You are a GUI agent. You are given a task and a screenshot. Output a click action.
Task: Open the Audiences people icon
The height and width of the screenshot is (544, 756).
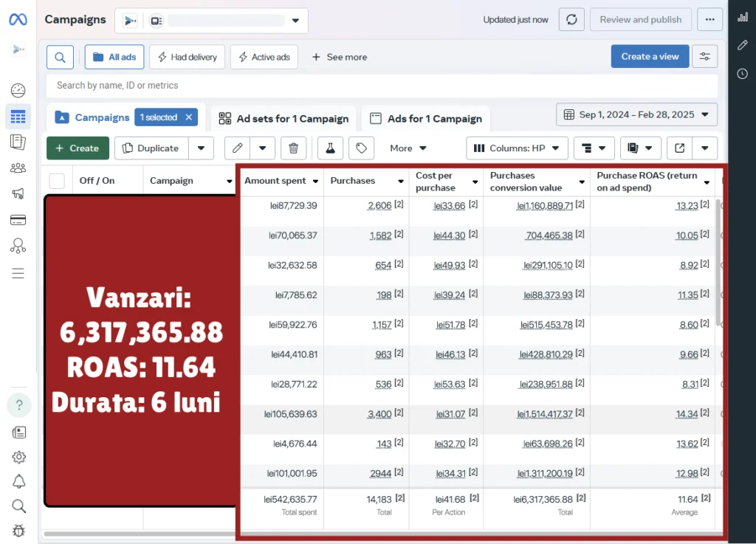(x=18, y=168)
